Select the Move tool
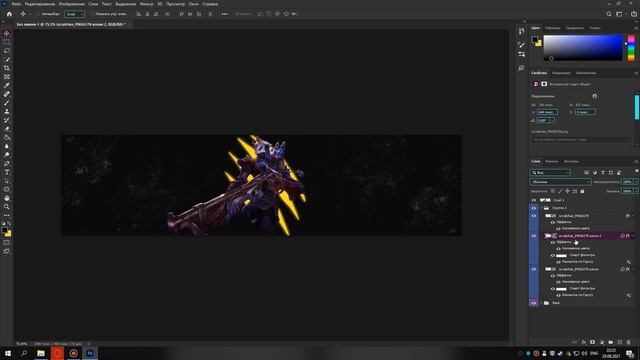Image resolution: width=640 pixels, height=360 pixels. tap(7, 33)
